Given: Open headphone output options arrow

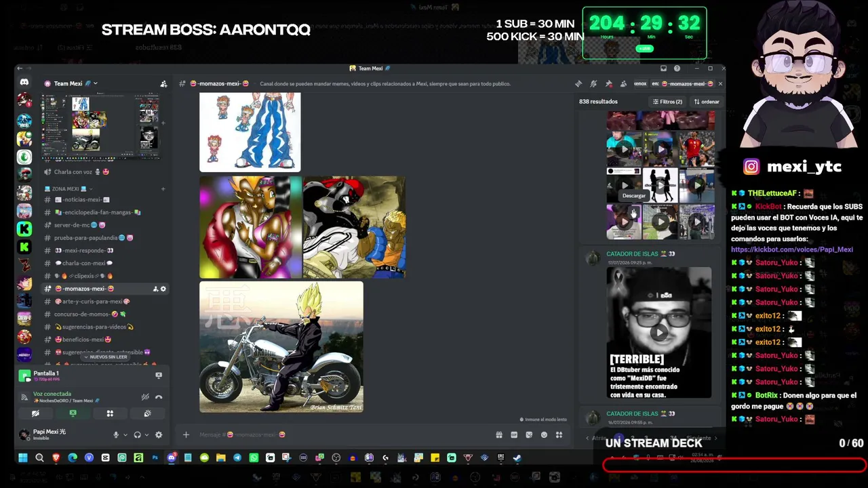Looking at the screenshot, I should point(146,434).
